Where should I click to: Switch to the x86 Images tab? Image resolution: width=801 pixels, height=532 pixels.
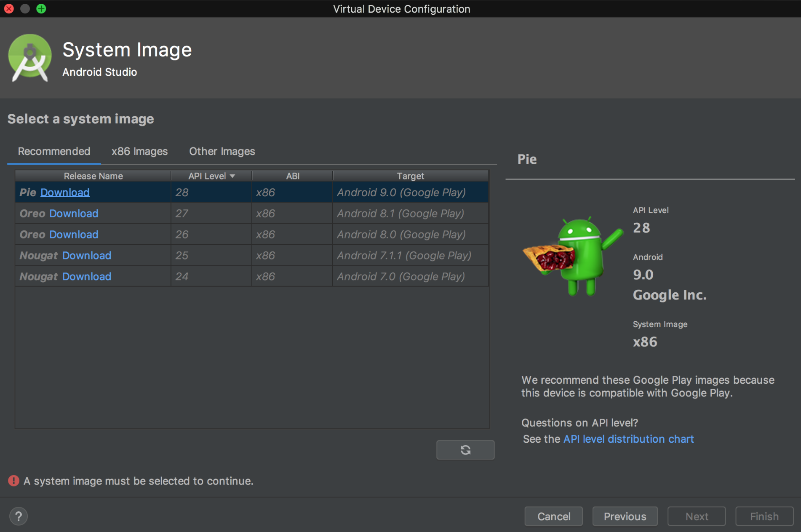pos(139,151)
